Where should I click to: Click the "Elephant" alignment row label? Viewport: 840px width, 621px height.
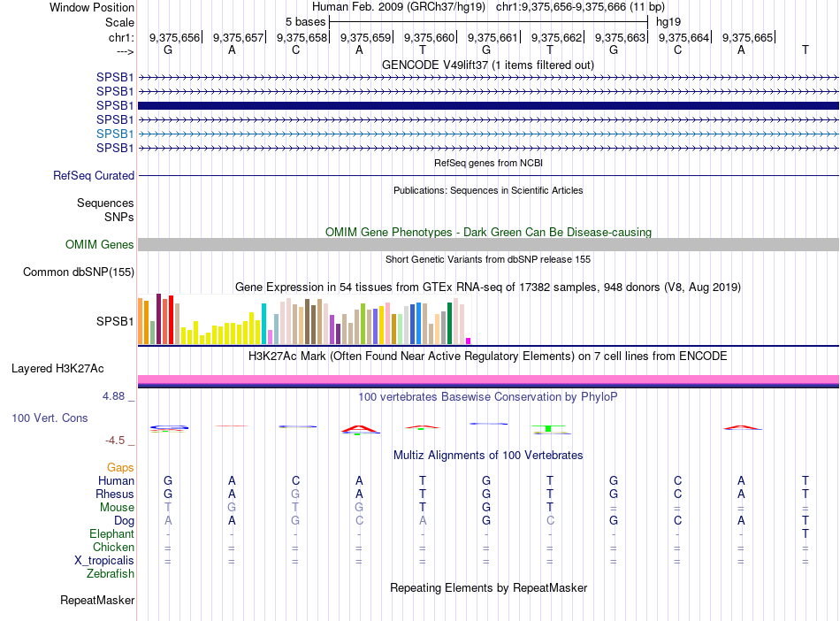[111, 534]
